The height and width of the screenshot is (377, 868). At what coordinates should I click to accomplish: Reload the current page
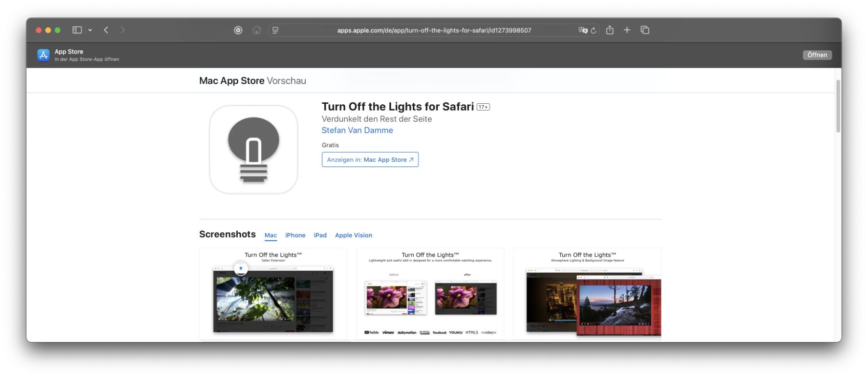pyautogui.click(x=594, y=30)
